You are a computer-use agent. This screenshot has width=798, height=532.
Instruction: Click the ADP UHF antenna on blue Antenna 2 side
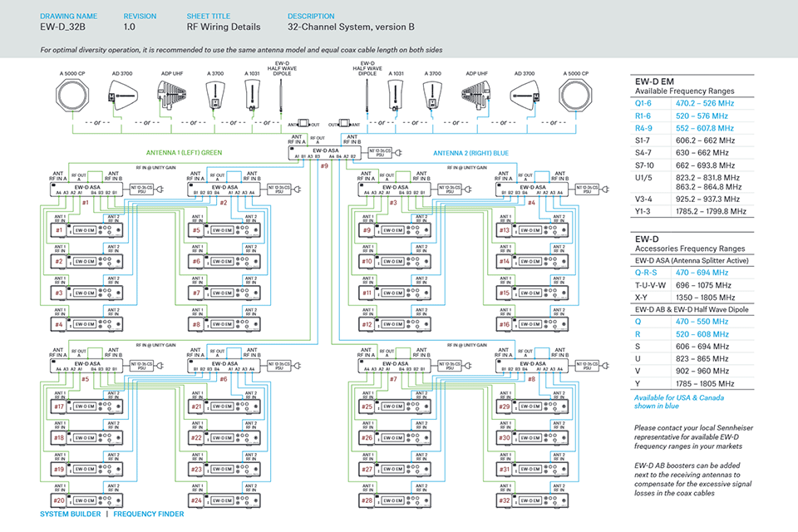(476, 96)
